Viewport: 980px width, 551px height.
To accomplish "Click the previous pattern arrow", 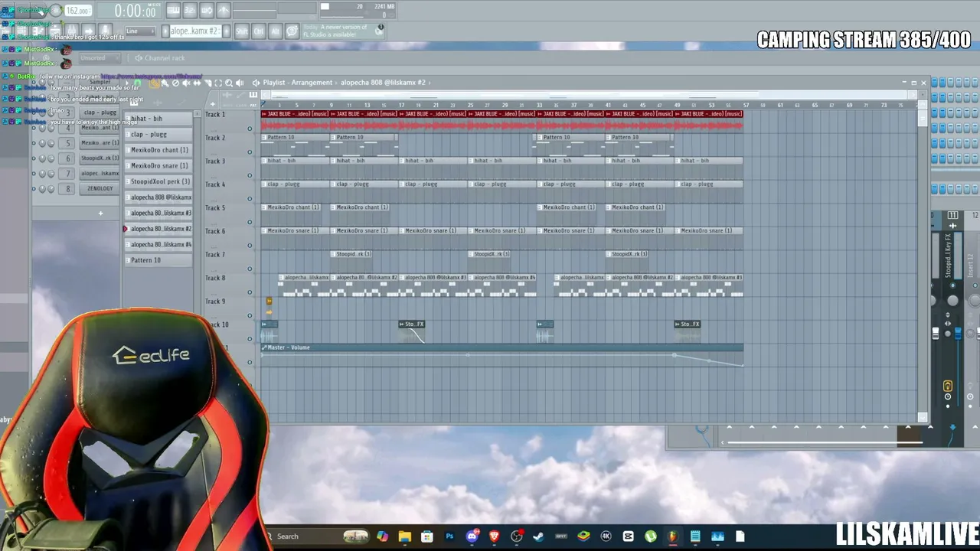I will click(x=164, y=31).
